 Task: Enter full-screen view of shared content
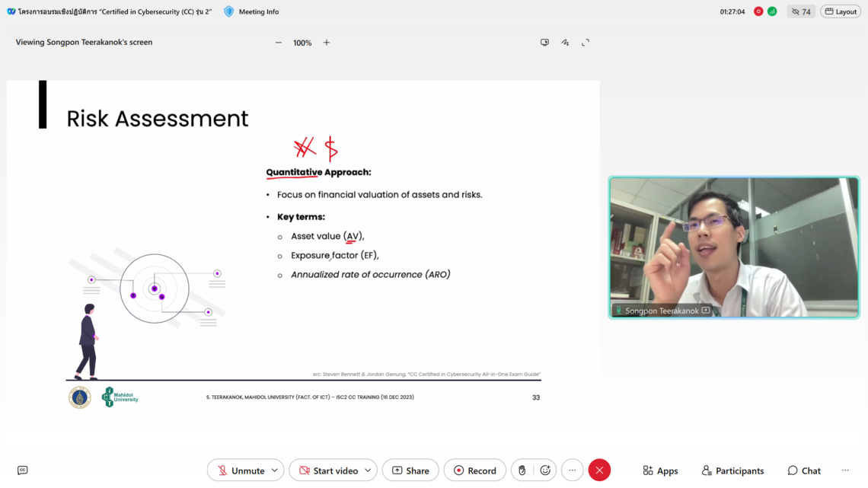pos(586,43)
